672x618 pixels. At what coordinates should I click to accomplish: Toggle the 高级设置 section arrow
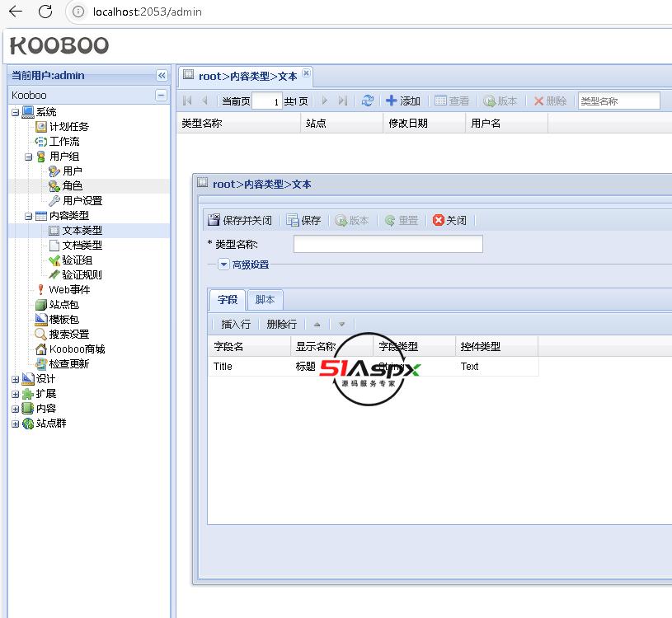click(223, 265)
